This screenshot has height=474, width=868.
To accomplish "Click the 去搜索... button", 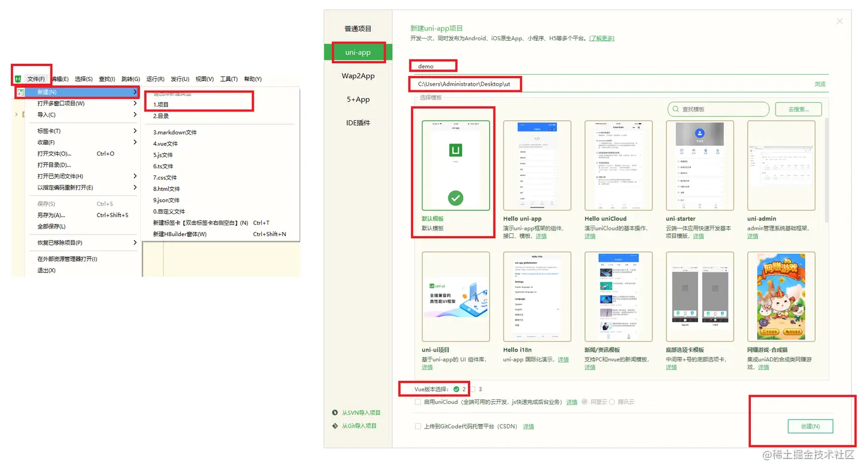I will click(x=798, y=109).
